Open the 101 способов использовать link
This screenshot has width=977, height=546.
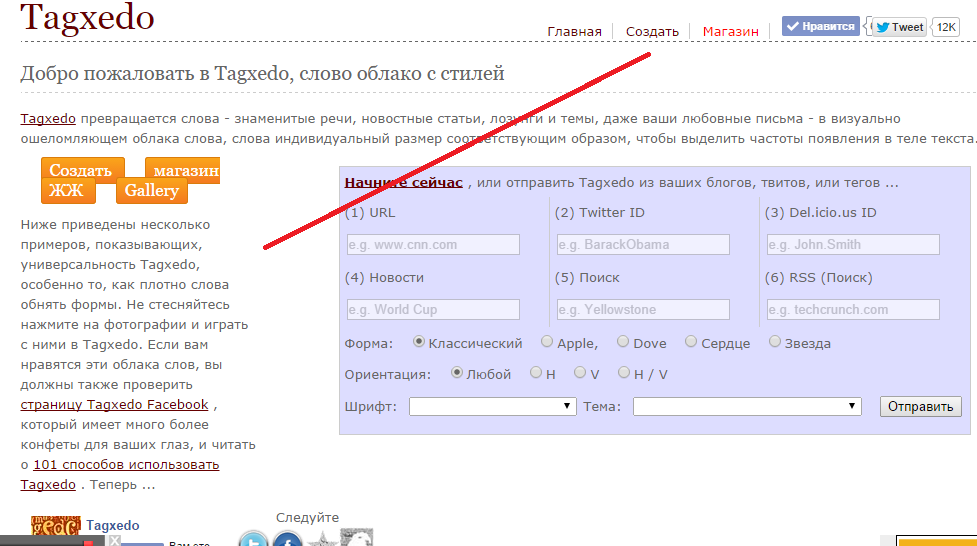pyautogui.click(x=126, y=464)
